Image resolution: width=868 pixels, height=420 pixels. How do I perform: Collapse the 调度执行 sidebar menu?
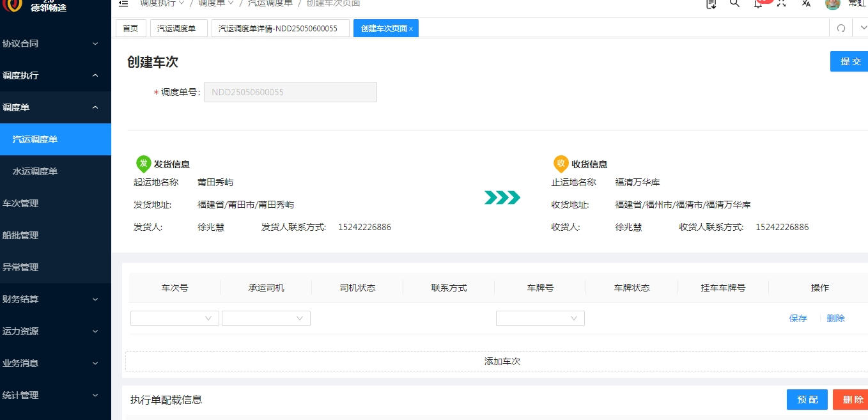coord(49,75)
